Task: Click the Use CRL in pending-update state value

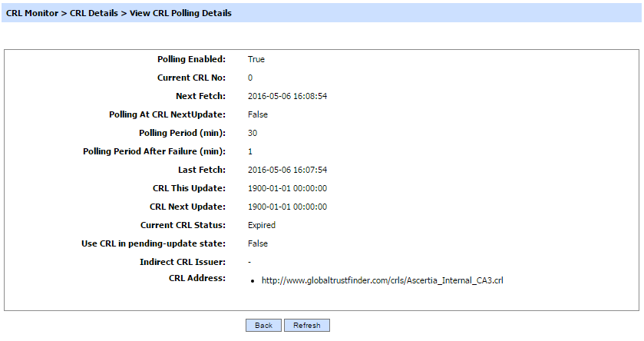Action: [258, 243]
